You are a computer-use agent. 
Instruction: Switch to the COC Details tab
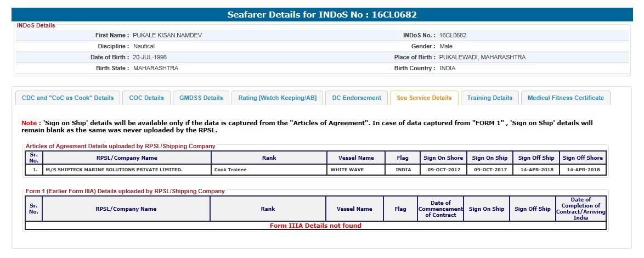tap(146, 98)
